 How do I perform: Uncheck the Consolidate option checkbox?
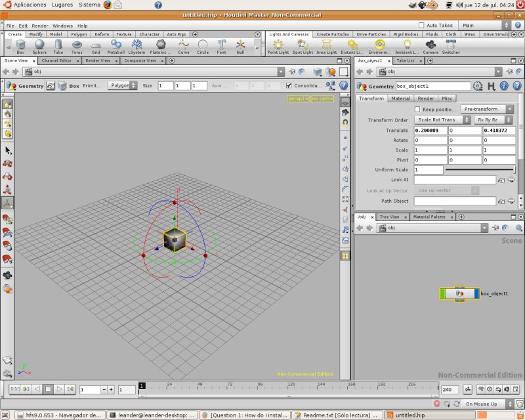click(289, 86)
